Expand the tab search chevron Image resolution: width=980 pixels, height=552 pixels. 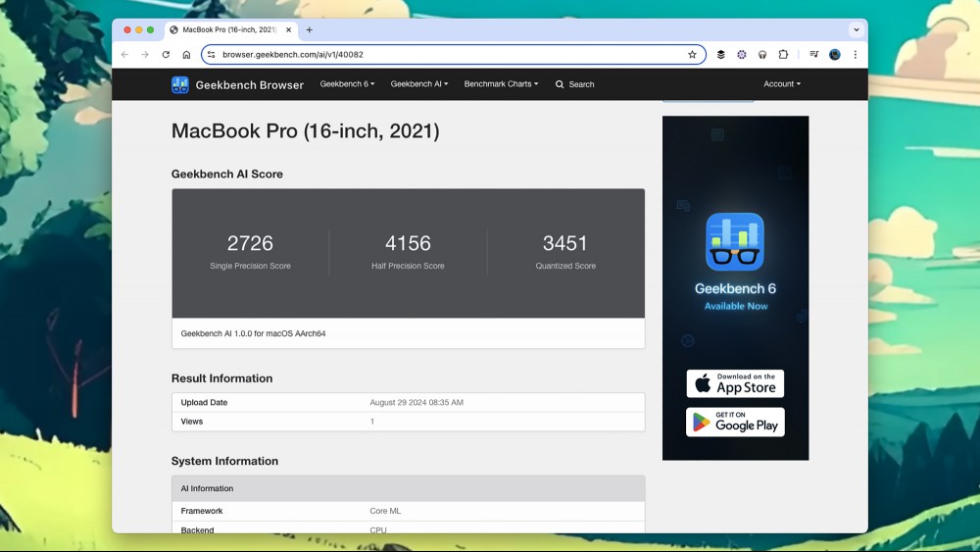857,29
